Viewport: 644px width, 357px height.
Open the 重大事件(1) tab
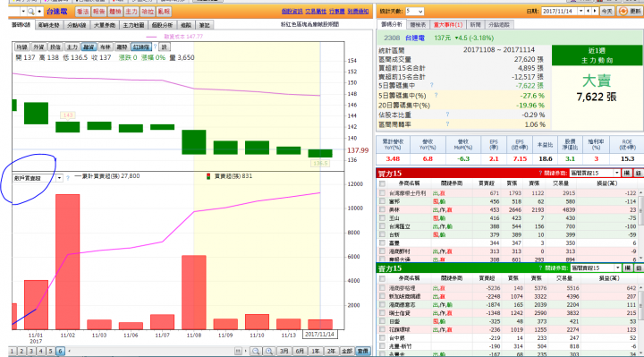[x=448, y=25]
